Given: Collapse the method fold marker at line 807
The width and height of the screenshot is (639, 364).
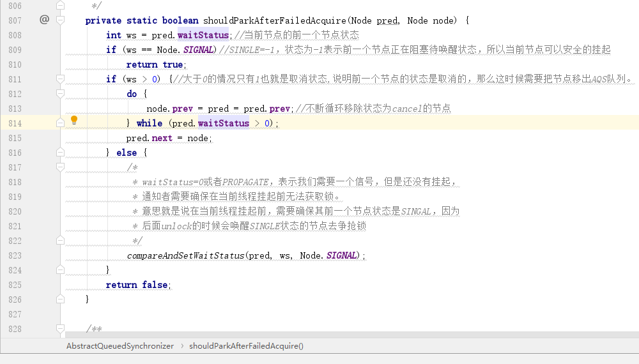Looking at the screenshot, I should coord(60,20).
